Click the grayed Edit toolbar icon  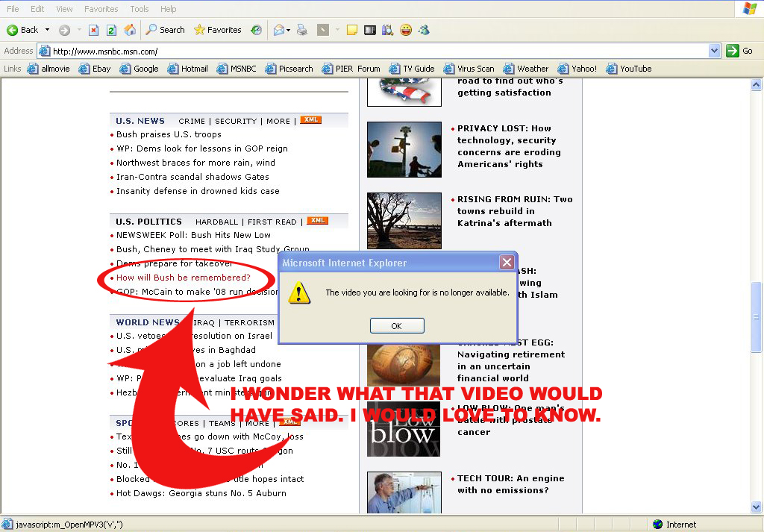pos(322,30)
